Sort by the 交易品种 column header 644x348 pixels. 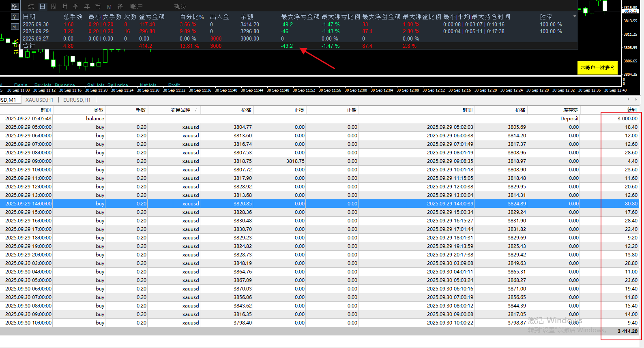click(x=174, y=110)
